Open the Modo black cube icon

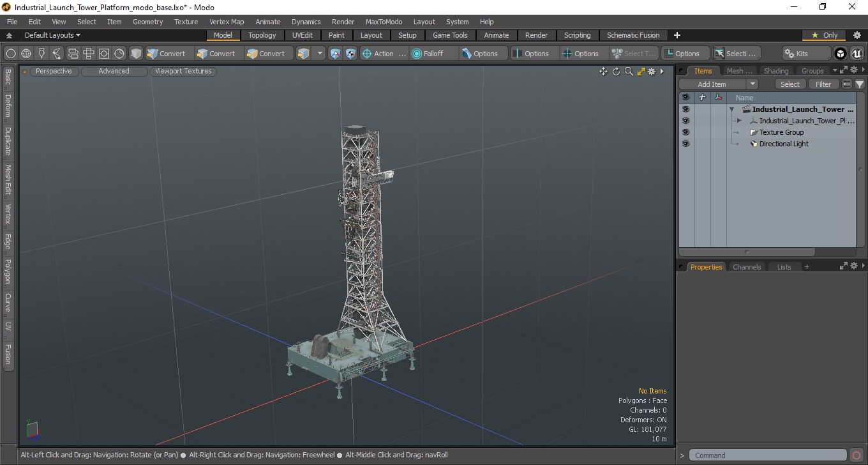841,54
